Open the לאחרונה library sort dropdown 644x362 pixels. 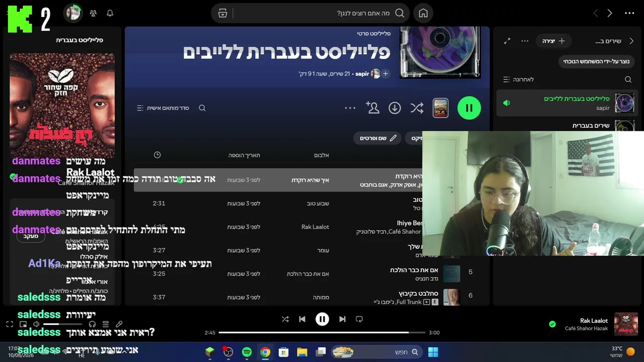518,79
